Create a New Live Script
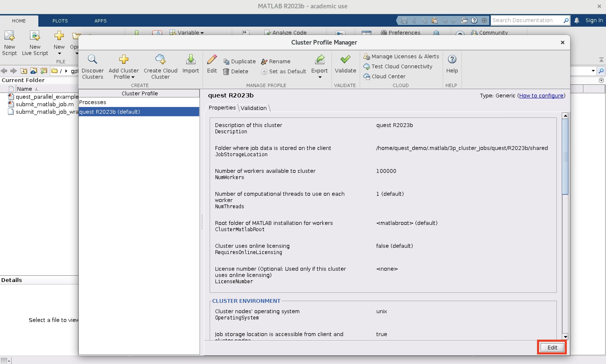Image resolution: width=606 pixels, height=364 pixels. pyautogui.click(x=35, y=43)
